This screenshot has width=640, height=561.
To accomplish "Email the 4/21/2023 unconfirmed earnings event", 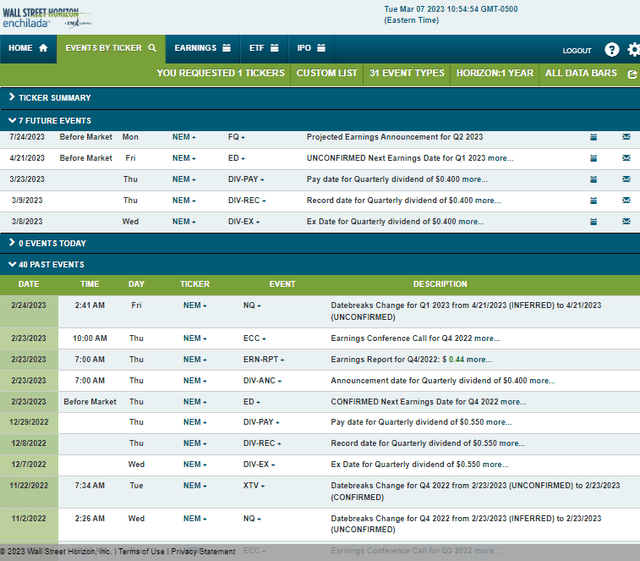I will pyautogui.click(x=626, y=158).
